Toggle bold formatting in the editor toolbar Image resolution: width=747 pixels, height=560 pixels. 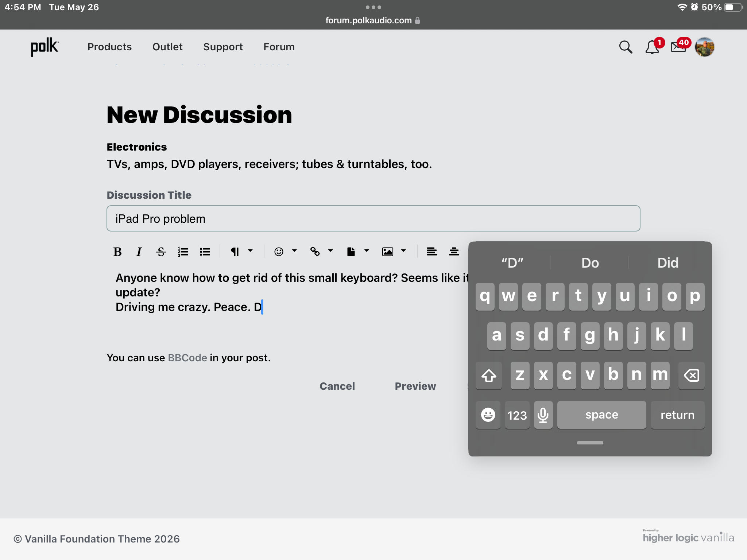[117, 252]
